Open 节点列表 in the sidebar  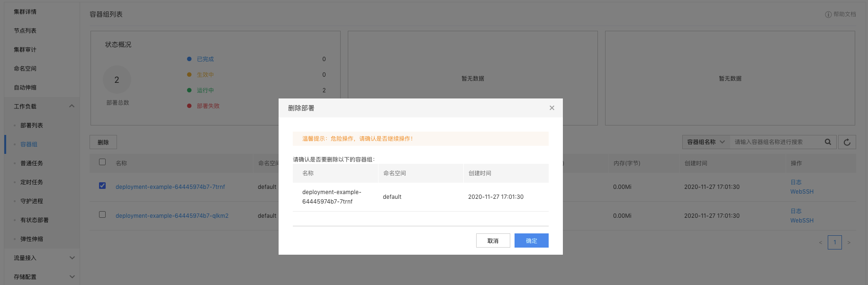point(25,31)
